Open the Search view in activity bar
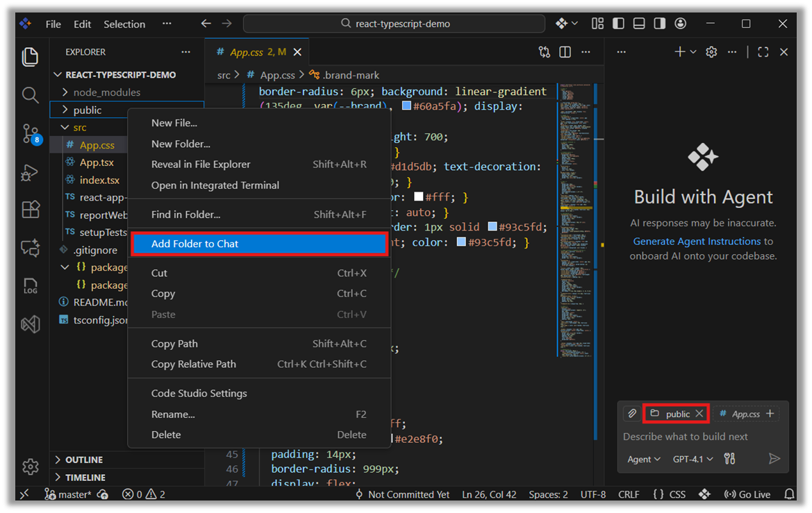This screenshot has width=812, height=513. tap(30, 95)
